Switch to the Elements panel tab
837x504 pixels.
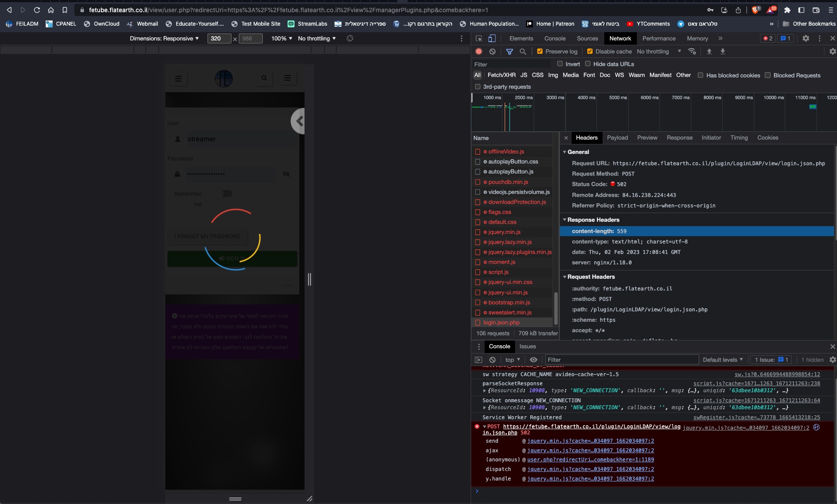(x=521, y=38)
